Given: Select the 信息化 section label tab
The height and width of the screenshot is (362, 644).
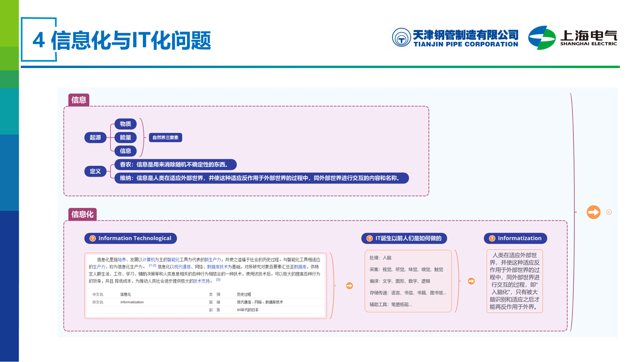Looking at the screenshot, I should point(83,214).
